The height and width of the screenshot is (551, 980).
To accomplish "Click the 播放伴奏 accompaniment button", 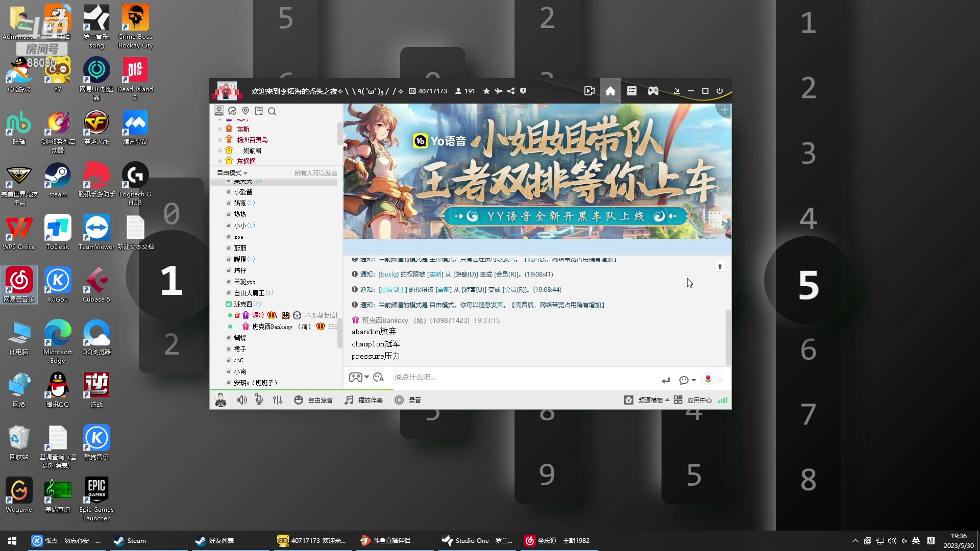I will [363, 400].
